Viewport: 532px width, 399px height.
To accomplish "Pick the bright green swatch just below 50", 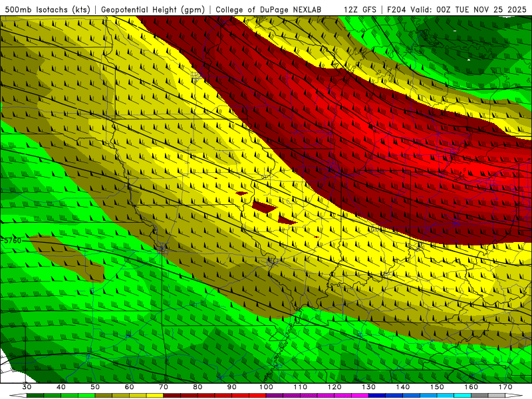I will 86,396.
